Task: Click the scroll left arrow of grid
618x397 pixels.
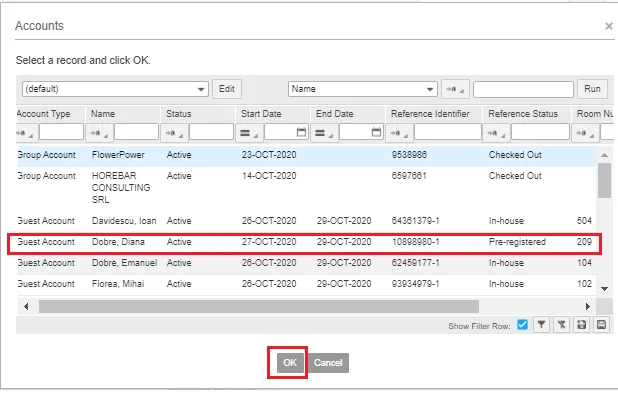Action: coord(26,306)
